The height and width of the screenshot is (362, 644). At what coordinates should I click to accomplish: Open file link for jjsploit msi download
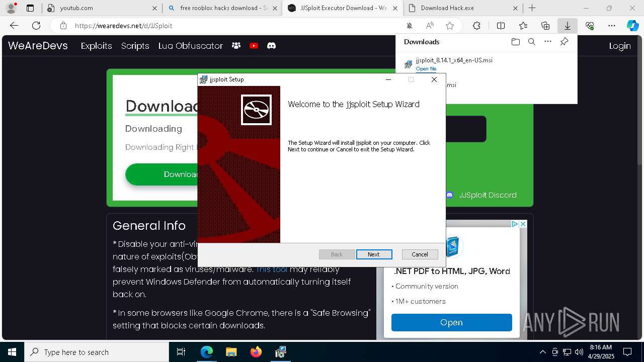[426, 69]
